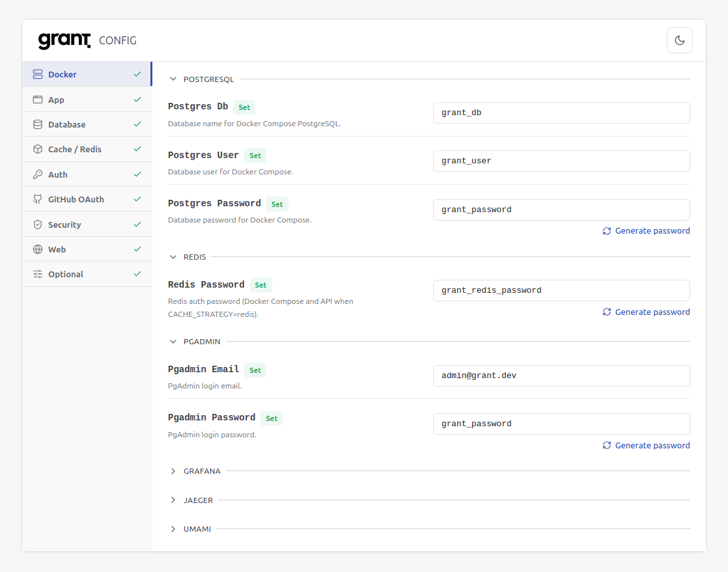
Task: Click Generate password under Postgres Password
Action: (652, 230)
